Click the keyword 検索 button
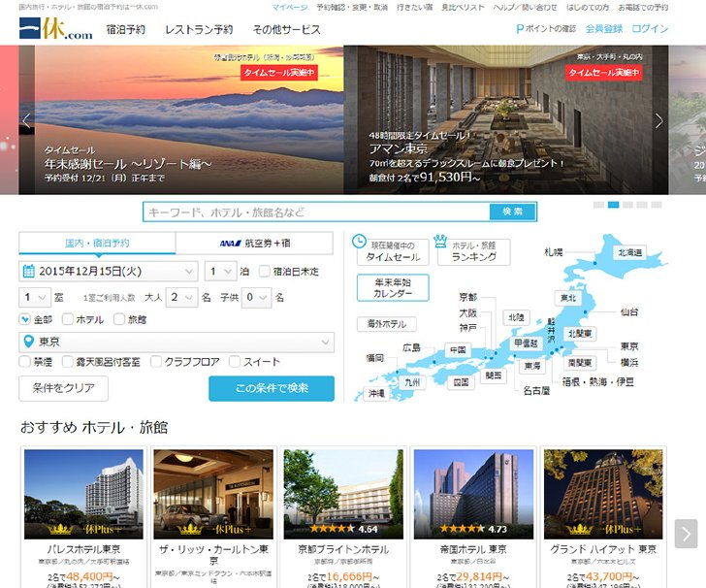Screen dimensions: 706x588 (512, 212)
